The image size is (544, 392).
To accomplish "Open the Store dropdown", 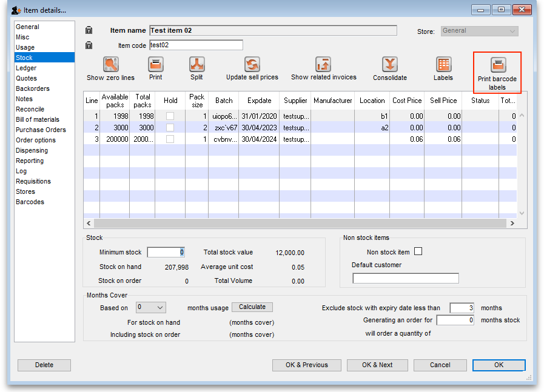I will tap(479, 31).
